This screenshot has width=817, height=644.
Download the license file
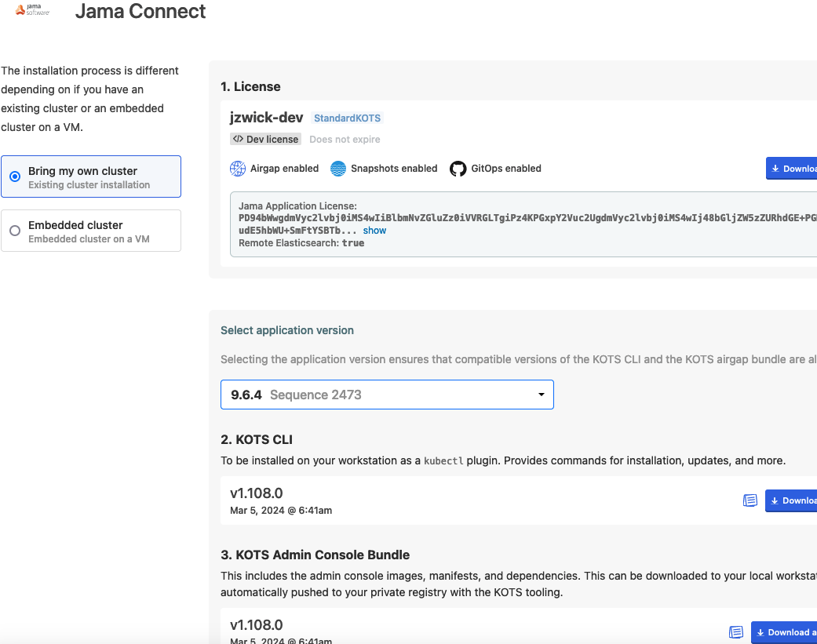pos(792,169)
